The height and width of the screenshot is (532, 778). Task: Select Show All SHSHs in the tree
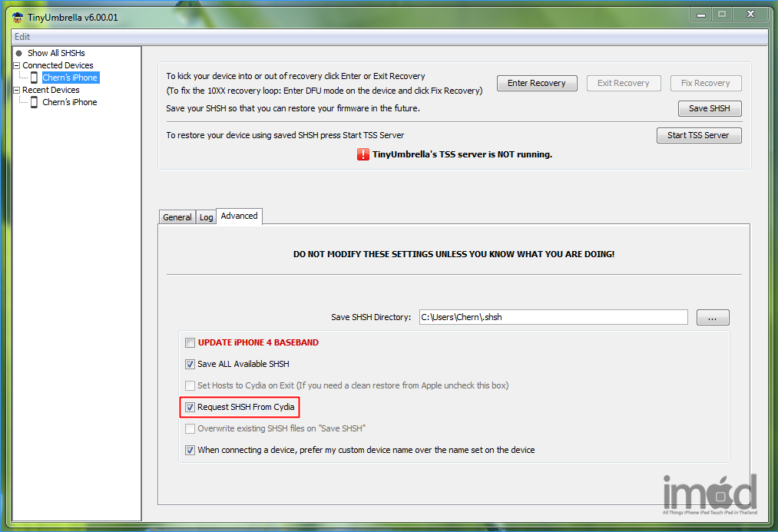pos(56,53)
